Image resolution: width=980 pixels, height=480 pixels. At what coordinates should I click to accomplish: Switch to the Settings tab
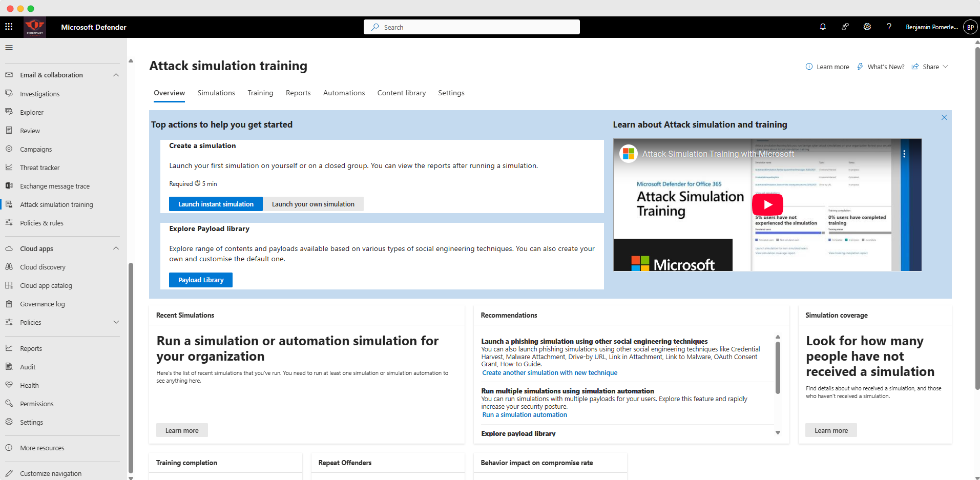pyautogui.click(x=451, y=93)
